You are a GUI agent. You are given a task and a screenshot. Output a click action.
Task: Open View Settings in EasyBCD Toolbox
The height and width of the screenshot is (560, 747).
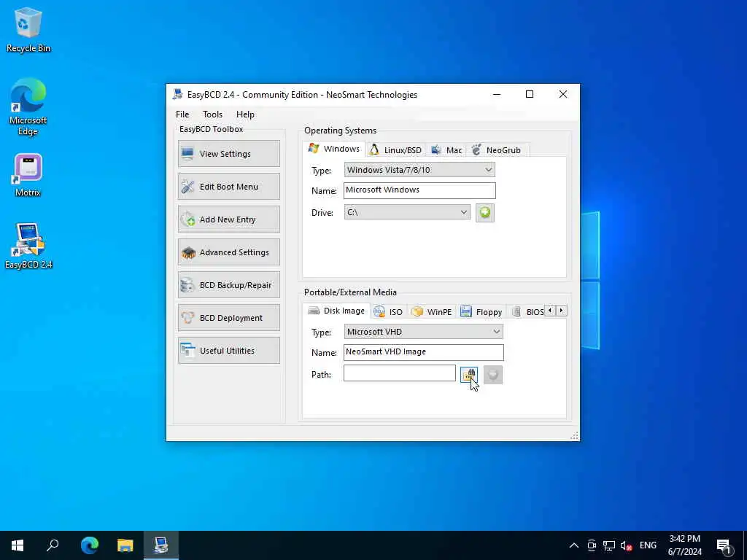[228, 154]
